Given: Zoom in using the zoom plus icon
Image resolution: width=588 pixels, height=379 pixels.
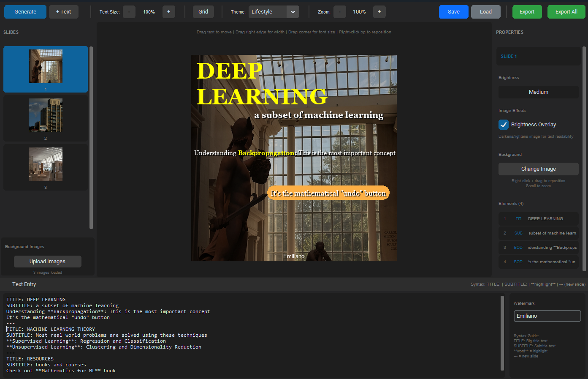Looking at the screenshot, I should pyautogui.click(x=379, y=12).
